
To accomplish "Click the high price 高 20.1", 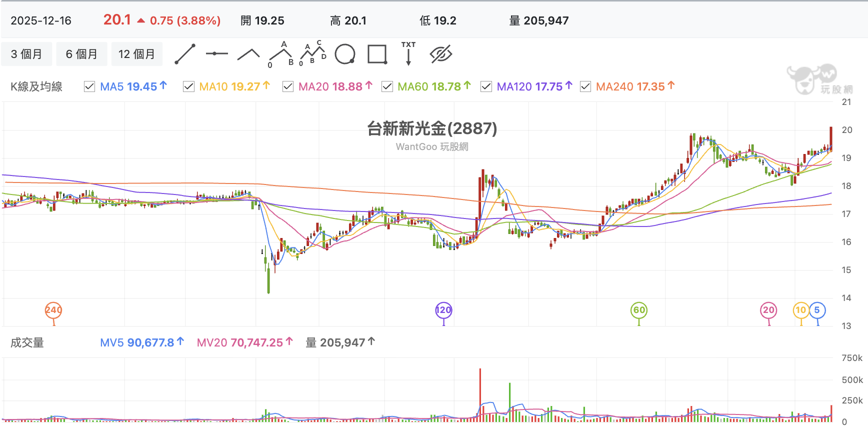I will coord(348,20).
